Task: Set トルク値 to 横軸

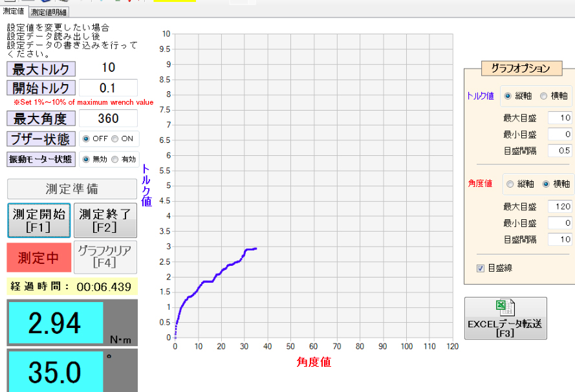Action: (544, 96)
